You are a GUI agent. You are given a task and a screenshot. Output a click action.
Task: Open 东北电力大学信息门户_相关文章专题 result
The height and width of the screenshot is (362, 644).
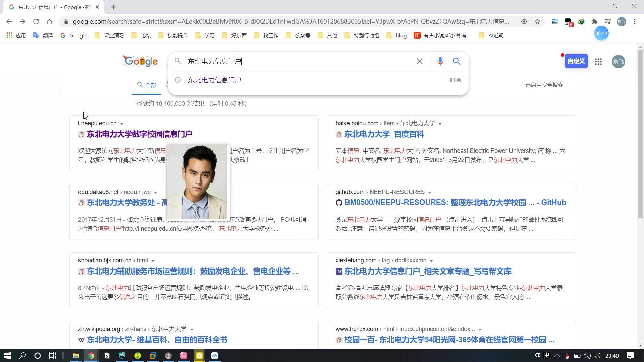(x=428, y=271)
